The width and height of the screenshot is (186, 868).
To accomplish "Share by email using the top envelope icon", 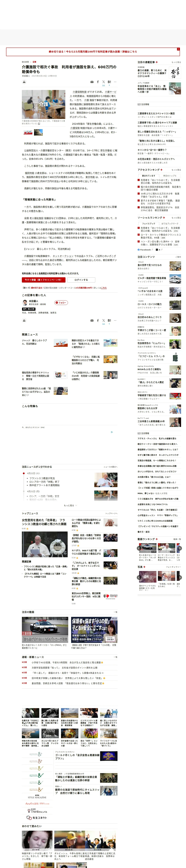I will (x=92, y=82).
